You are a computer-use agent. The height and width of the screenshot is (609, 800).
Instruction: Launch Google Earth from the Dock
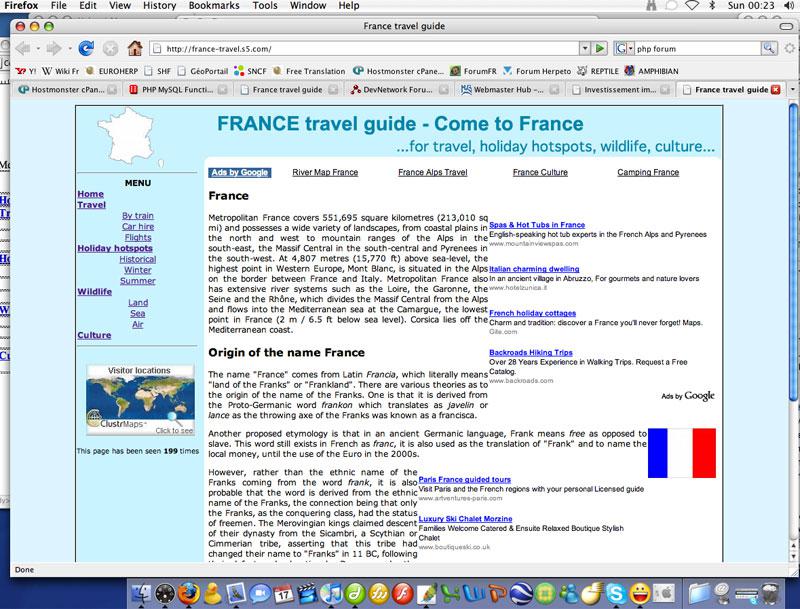[521, 594]
